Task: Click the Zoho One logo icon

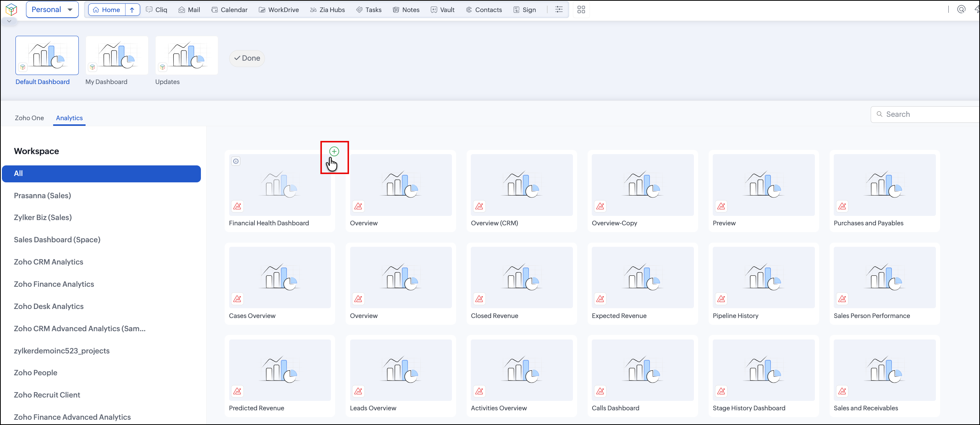Action: 11,9
